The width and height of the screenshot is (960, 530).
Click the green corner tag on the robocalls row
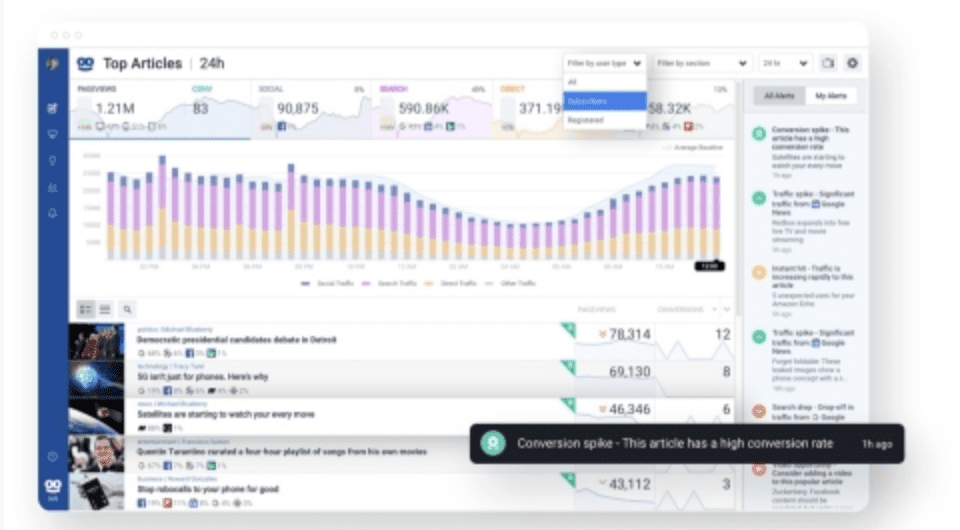568,479
